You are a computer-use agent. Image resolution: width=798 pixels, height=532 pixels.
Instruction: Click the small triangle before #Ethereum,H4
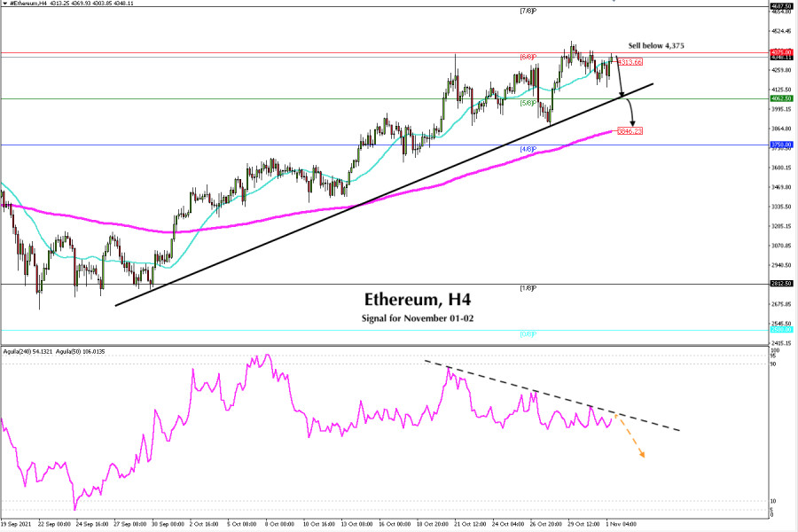(4, 3)
